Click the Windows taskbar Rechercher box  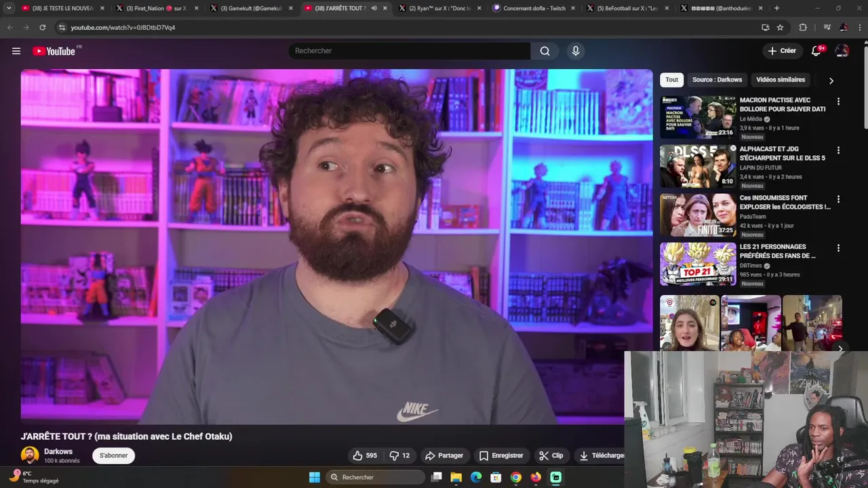[375, 477]
